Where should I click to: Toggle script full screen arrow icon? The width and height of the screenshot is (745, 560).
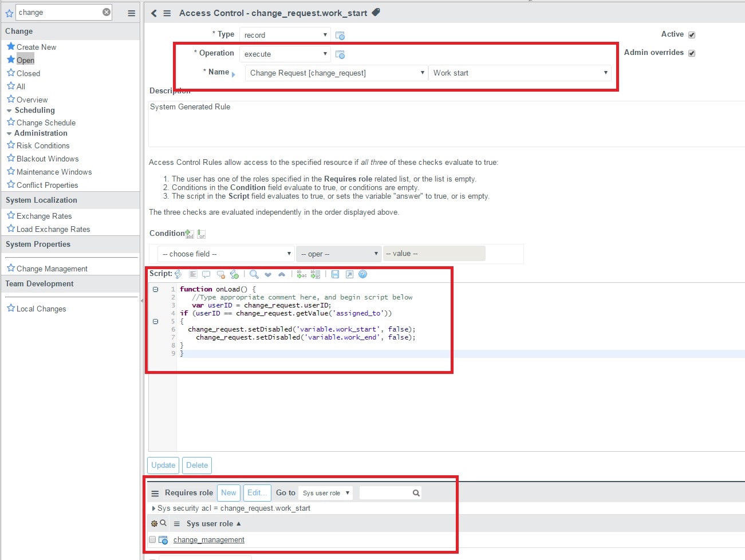349,274
